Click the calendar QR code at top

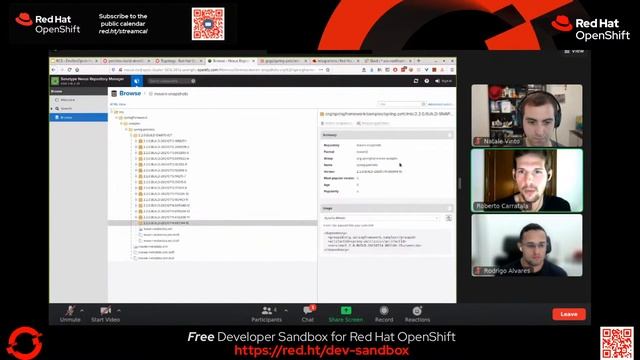208,24
